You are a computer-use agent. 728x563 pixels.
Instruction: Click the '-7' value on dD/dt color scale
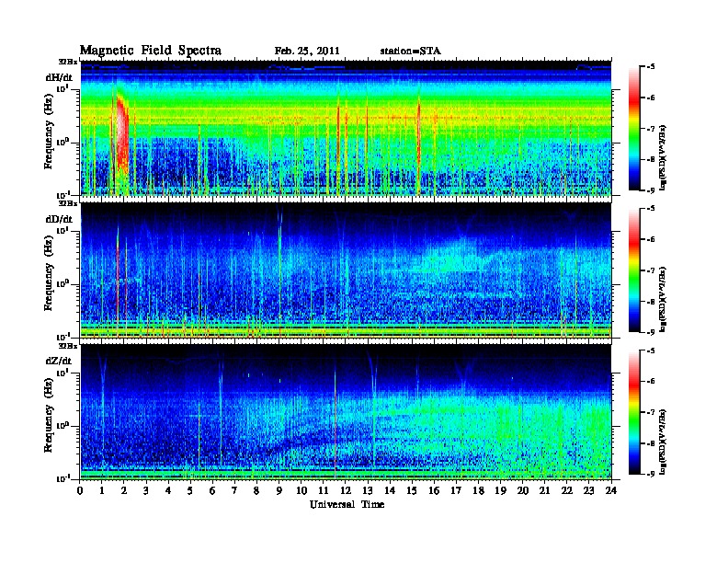651,270
